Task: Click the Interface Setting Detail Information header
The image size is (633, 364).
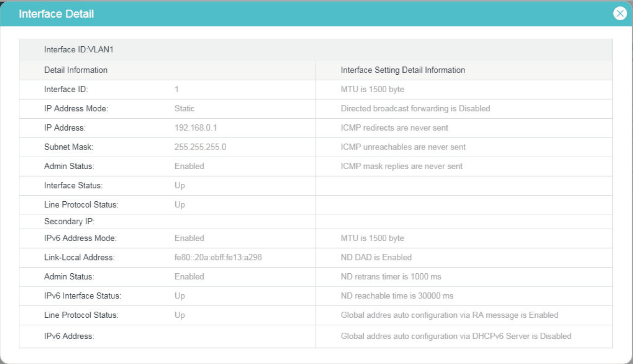Action: point(403,70)
